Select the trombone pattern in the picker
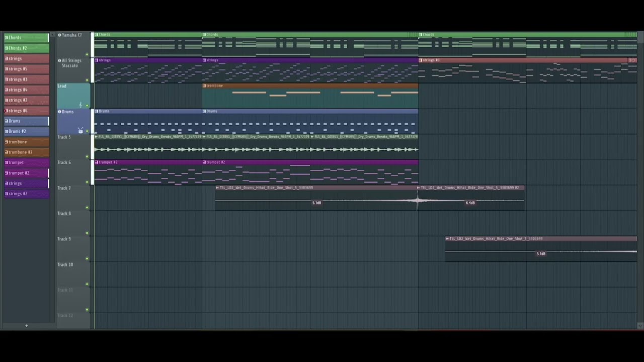Image resolution: width=644 pixels, height=362 pixels. (27, 142)
